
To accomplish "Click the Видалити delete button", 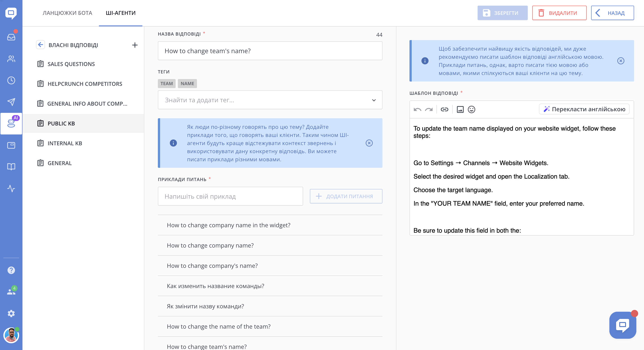I will (x=559, y=13).
